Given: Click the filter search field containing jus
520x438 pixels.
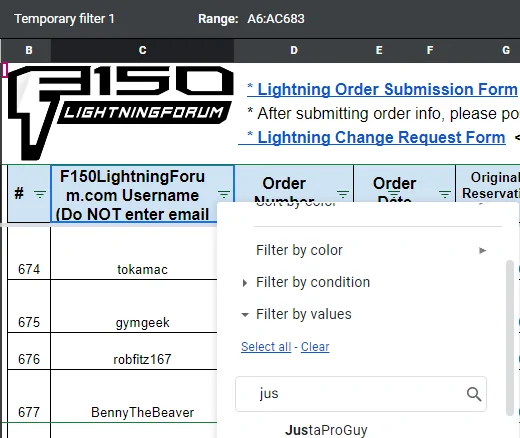Looking at the screenshot, I should (x=361, y=394).
